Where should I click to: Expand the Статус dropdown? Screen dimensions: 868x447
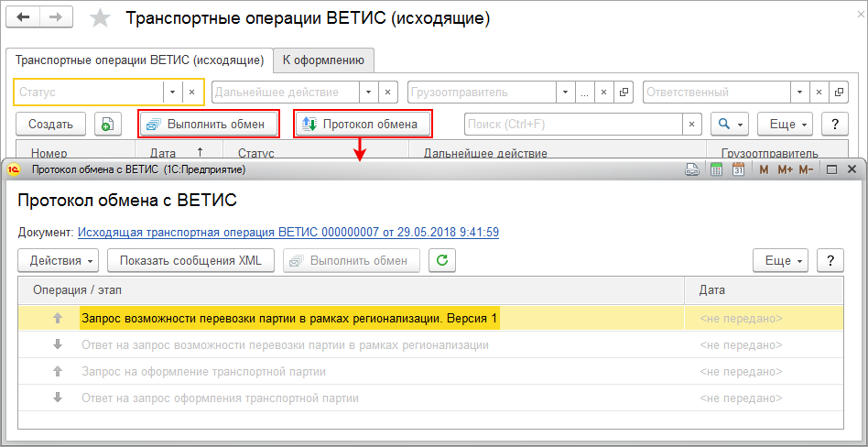coord(172,93)
